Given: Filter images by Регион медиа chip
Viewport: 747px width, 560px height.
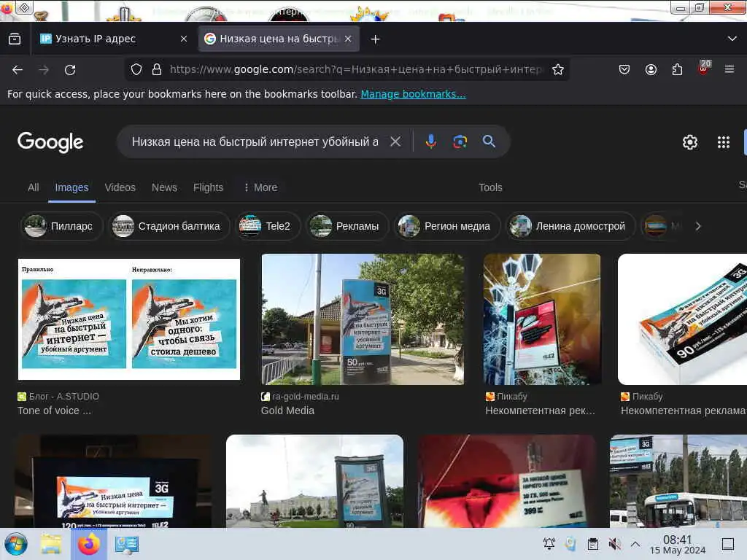Looking at the screenshot, I should [x=447, y=226].
